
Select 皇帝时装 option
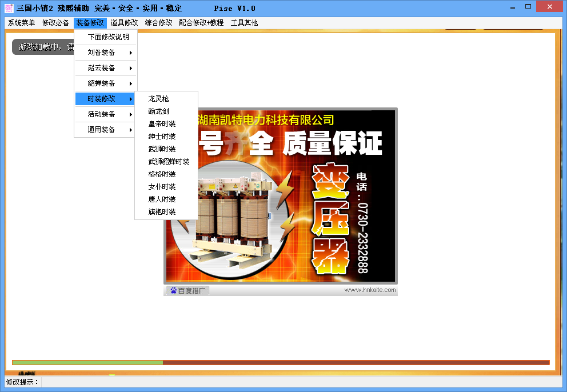click(166, 124)
